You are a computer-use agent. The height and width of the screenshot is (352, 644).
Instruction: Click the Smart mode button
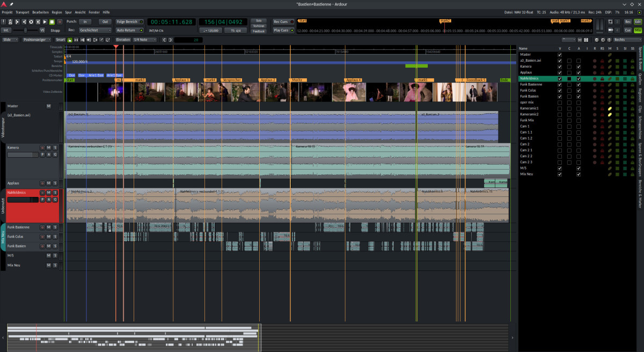pos(61,40)
